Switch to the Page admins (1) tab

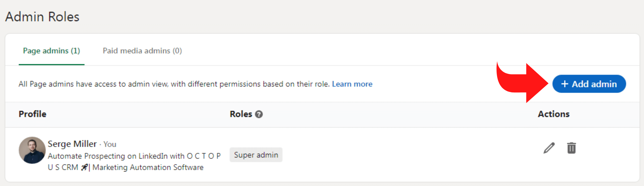[51, 51]
